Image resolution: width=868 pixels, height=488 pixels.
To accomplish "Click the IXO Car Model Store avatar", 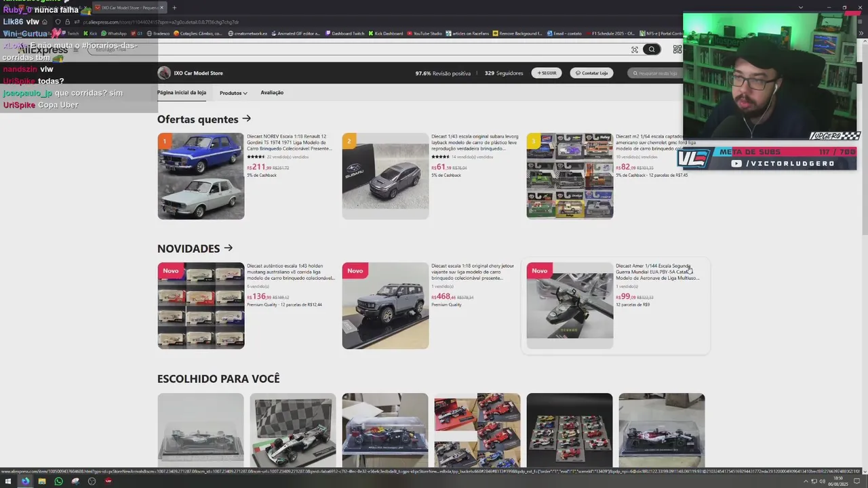I will tap(164, 73).
